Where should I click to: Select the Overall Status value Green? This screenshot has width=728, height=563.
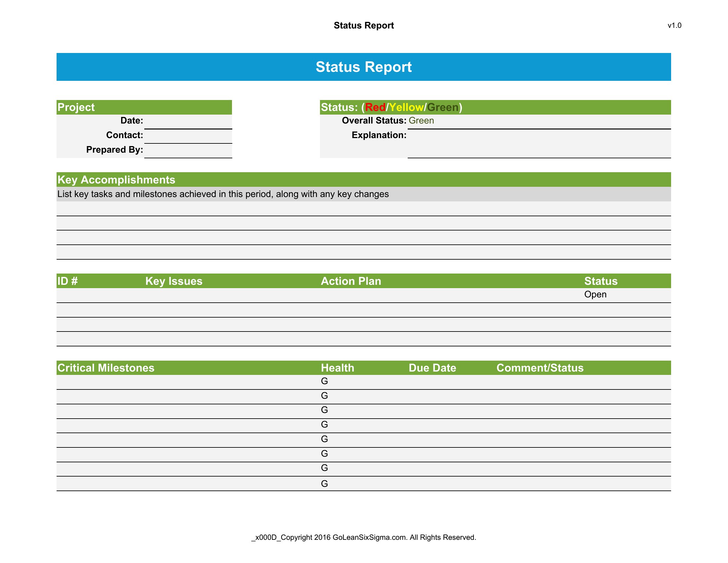421,121
